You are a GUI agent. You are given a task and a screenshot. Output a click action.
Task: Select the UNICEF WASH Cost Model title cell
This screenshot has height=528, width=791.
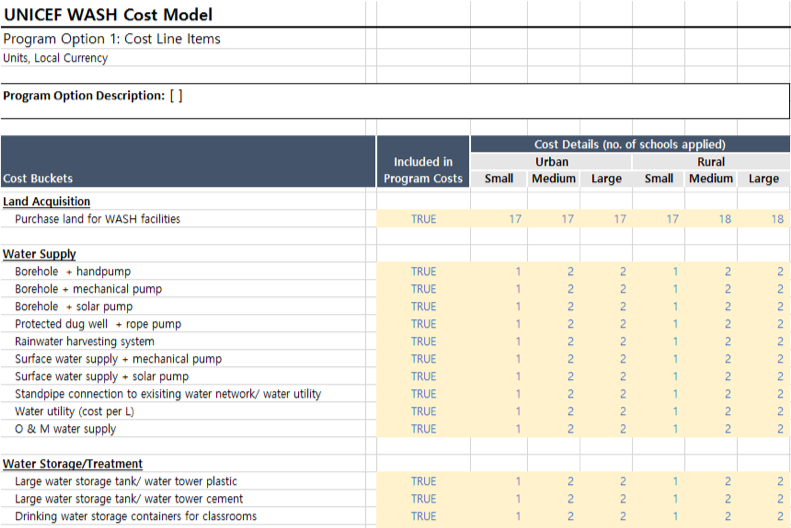(x=108, y=15)
